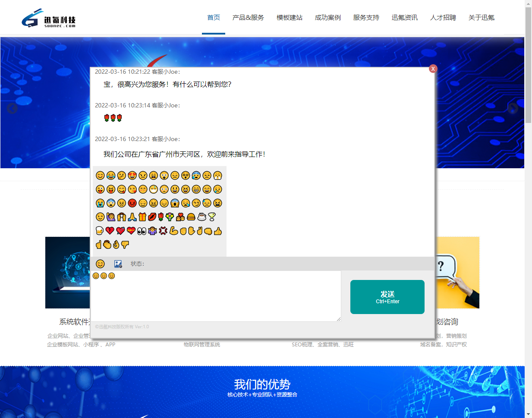532x418 pixels.
Task: Close the chat popup with red X
Action: pyautogui.click(x=433, y=69)
